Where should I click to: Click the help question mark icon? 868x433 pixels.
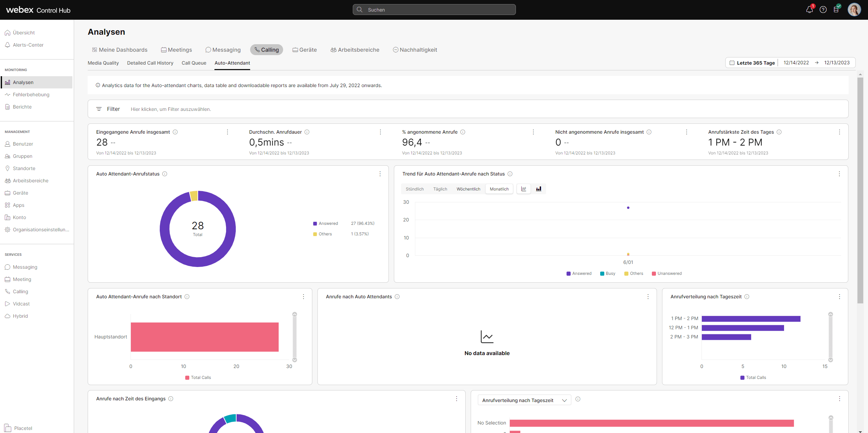pos(823,10)
